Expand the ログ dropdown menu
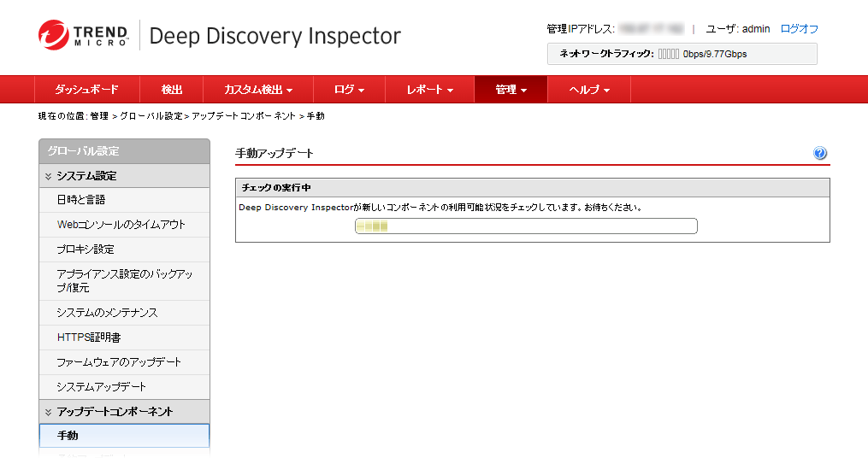Image resolution: width=868 pixels, height=458 pixels. click(349, 90)
